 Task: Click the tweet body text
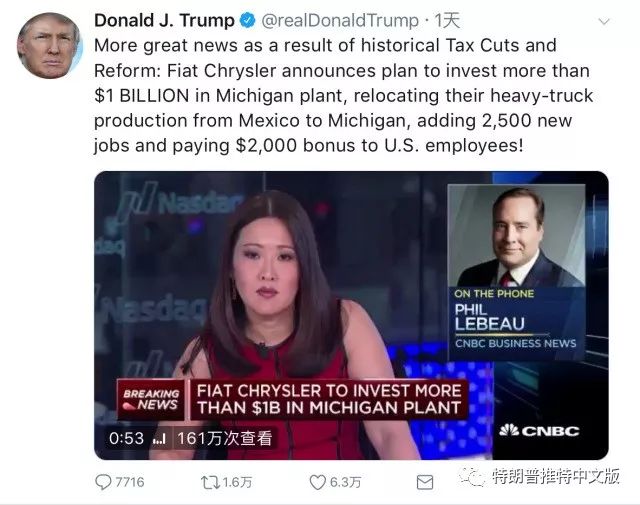pyautogui.click(x=343, y=96)
